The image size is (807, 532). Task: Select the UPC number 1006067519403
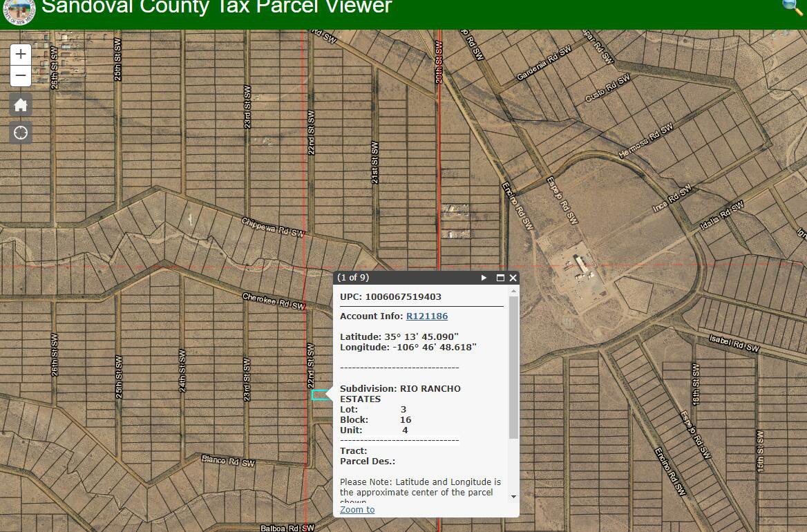[x=403, y=297]
